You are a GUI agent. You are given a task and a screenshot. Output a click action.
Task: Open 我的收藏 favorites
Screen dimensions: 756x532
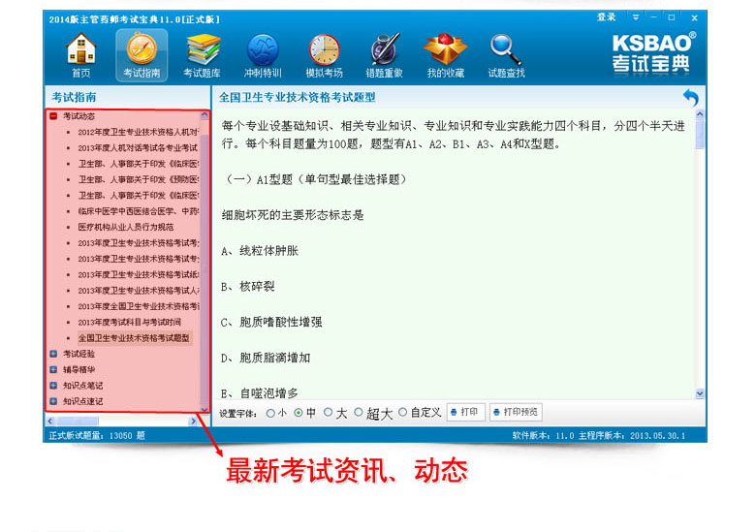pyautogui.click(x=445, y=54)
